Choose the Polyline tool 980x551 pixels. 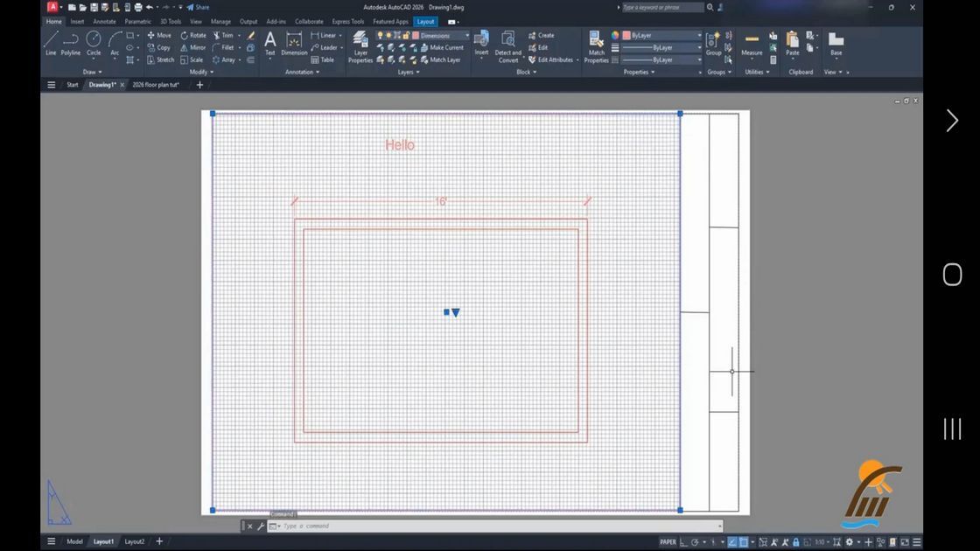click(71, 44)
